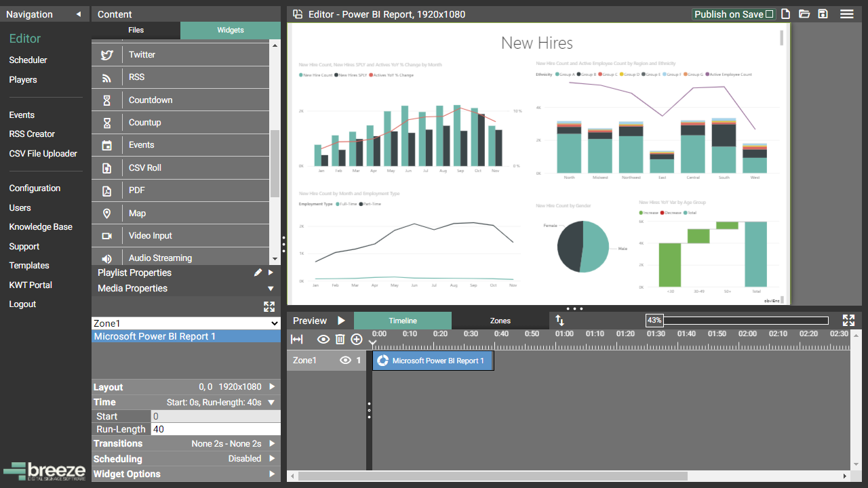Enable the Publish on Save checkbox
The image size is (868, 488).
pos(769,14)
